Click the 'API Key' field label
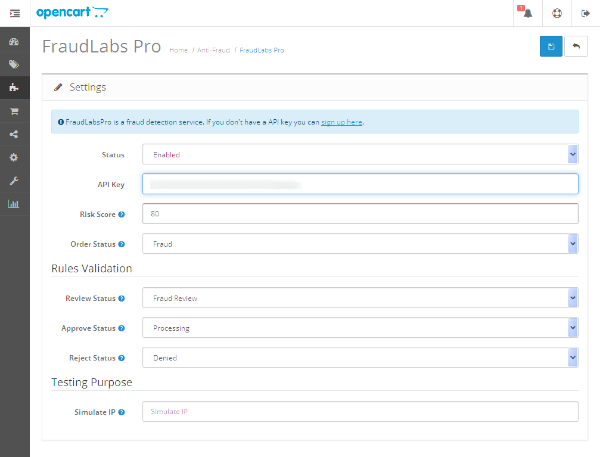This screenshot has width=600, height=457. pos(111,184)
